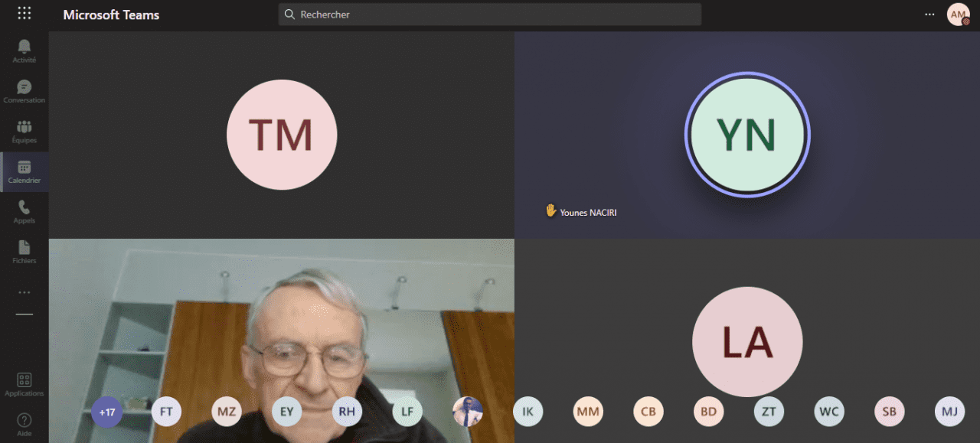Click the LA participant avatar tile
Screen dimensions: 980x443
point(746,342)
